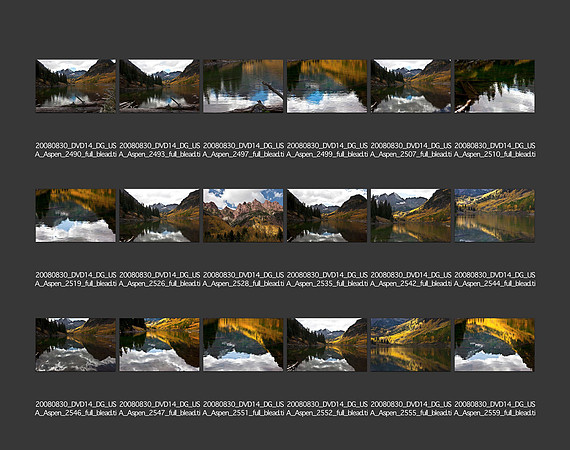This screenshot has height=450, width=570.
Task: Select the Aspen_2519 thumbnail
Action: (x=76, y=216)
